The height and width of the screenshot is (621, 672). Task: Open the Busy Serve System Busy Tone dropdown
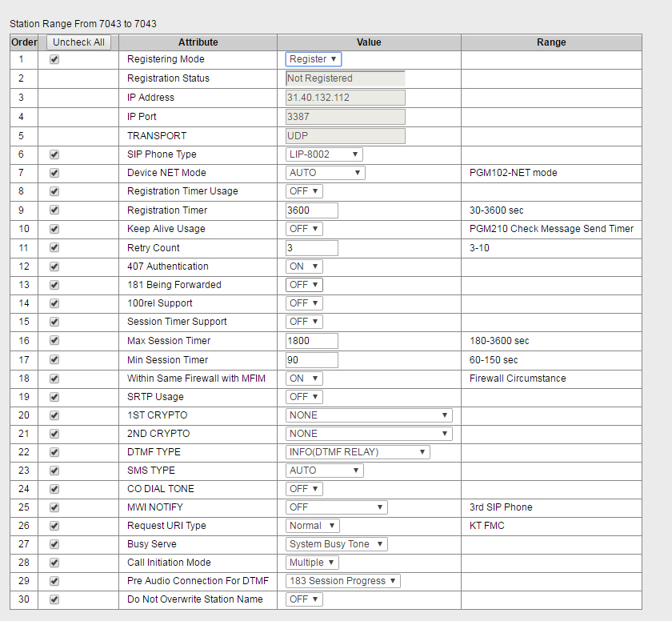337,544
